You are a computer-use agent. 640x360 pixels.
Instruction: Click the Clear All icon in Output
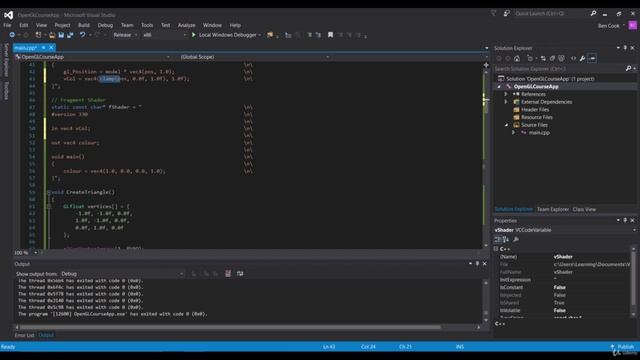pos(228,273)
